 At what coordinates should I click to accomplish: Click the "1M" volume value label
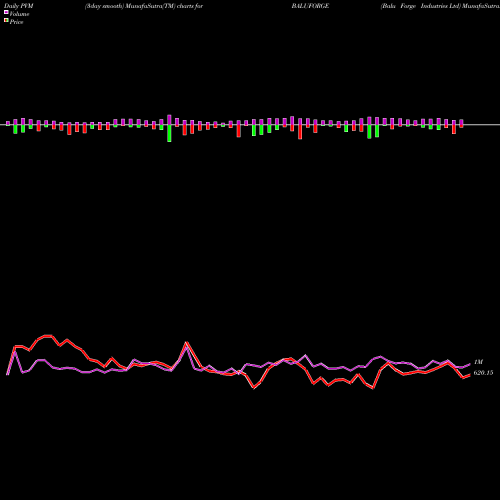(x=478, y=362)
